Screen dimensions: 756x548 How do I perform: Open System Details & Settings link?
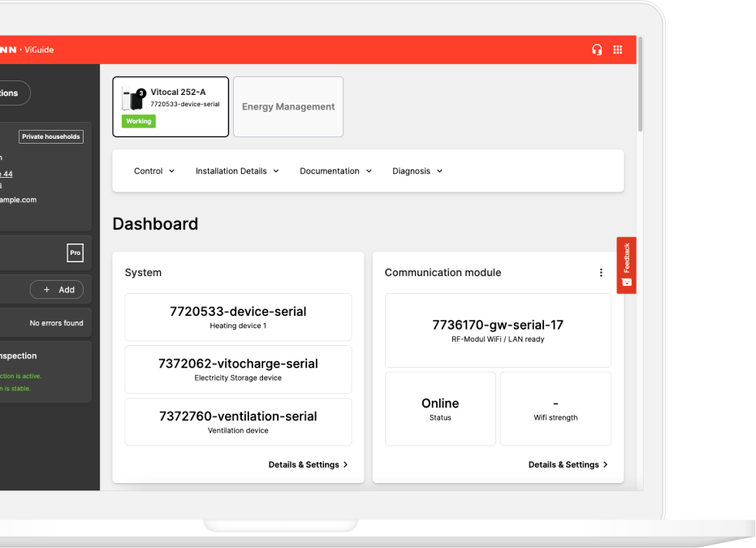point(308,464)
